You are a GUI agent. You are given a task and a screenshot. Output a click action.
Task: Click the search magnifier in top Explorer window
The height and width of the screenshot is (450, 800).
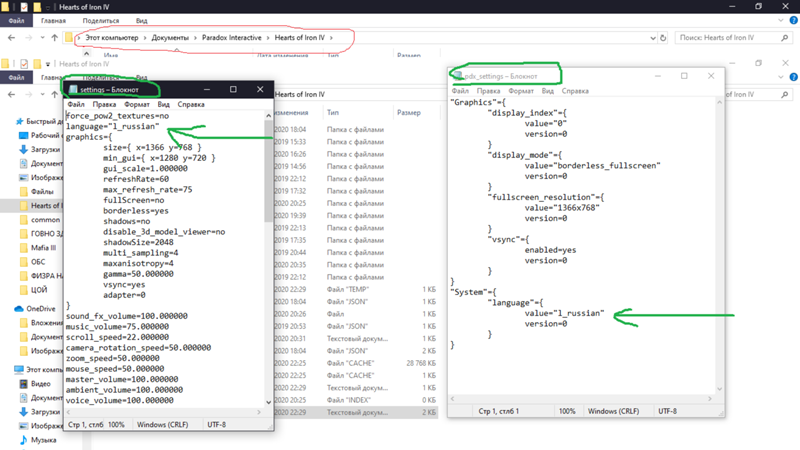pyautogui.click(x=785, y=38)
